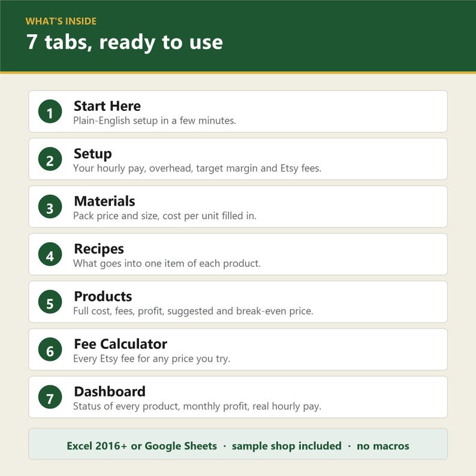Image resolution: width=476 pixels, height=476 pixels.
Task: Select the Dashboard heading
Action: (110, 391)
